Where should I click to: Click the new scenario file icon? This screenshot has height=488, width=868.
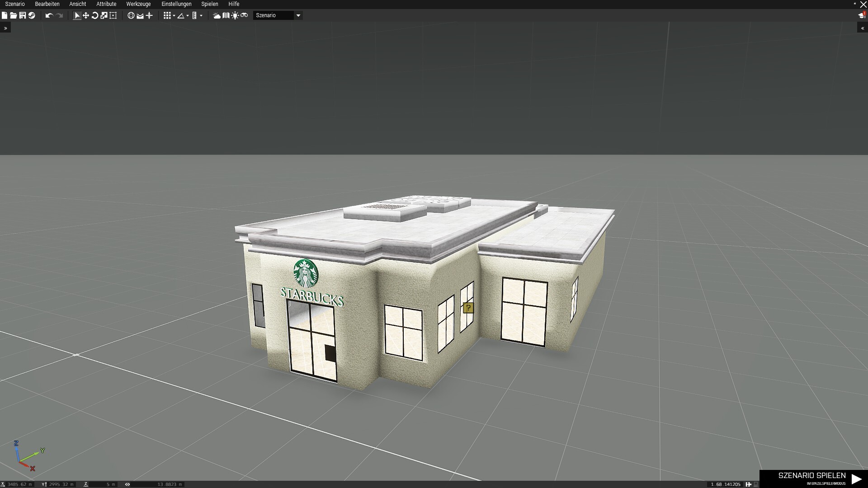(x=5, y=15)
